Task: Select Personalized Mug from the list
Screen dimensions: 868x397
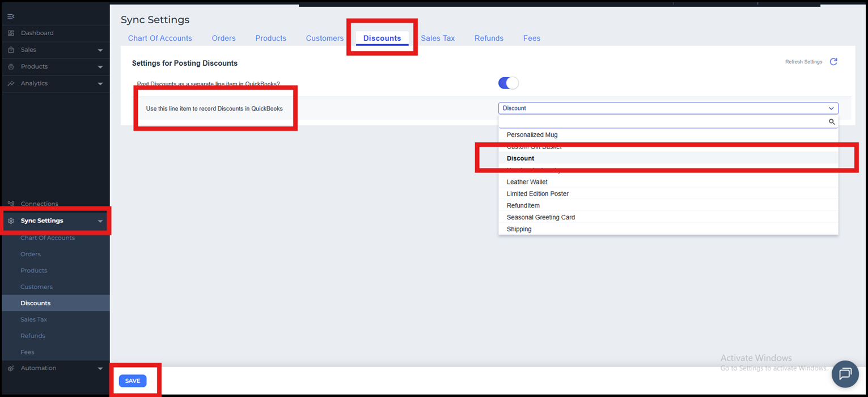Action: [668, 135]
